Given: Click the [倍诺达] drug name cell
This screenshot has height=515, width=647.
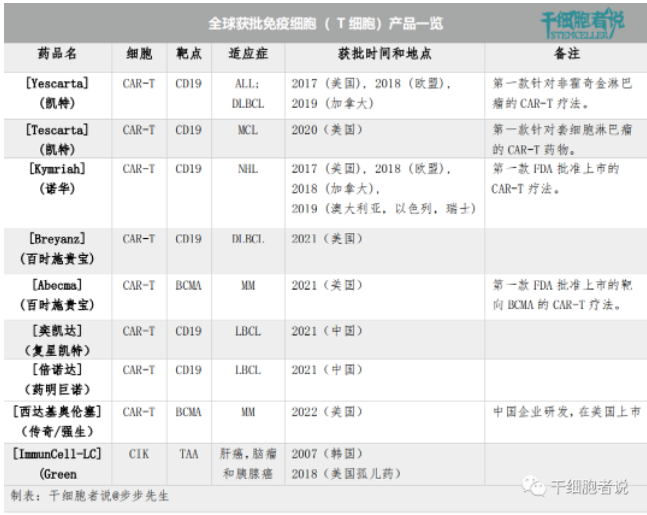Looking at the screenshot, I should pyautogui.click(x=57, y=380).
